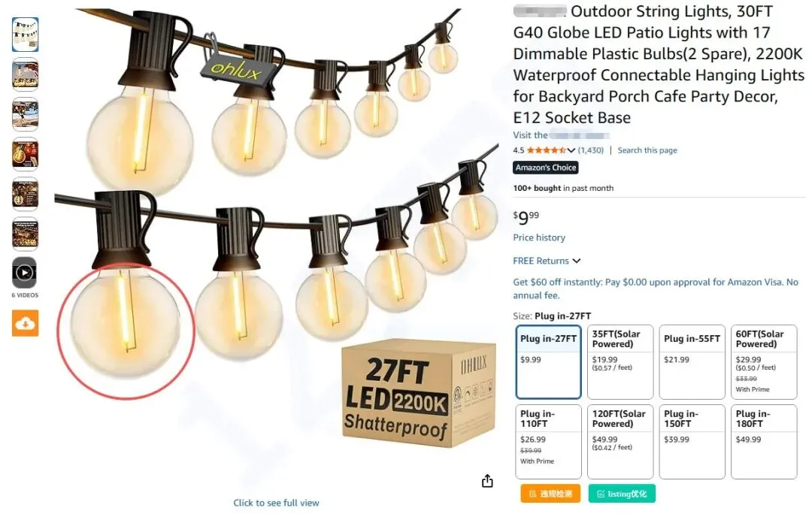Click the share icon below product image
Image resolution: width=812 pixels, height=514 pixels.
(x=487, y=481)
